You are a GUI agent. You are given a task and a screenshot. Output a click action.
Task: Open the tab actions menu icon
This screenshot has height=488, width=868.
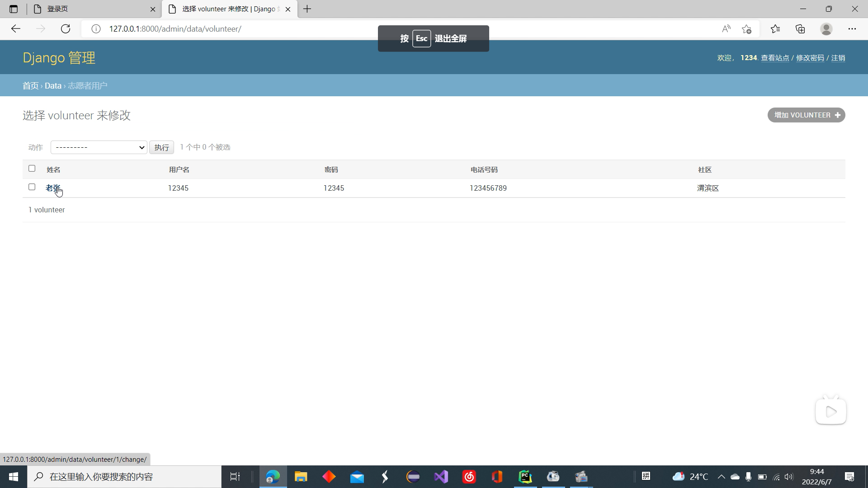point(14,9)
